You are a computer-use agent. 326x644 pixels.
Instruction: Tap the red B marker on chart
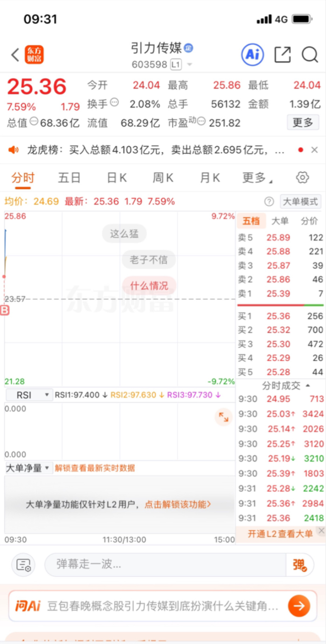pyautogui.click(x=5, y=311)
